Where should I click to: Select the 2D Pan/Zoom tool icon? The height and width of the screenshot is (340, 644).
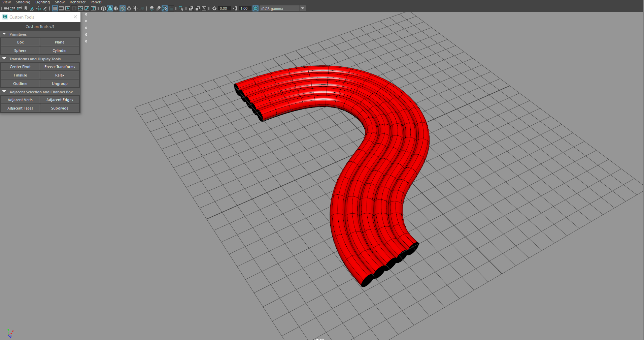[x=39, y=8]
